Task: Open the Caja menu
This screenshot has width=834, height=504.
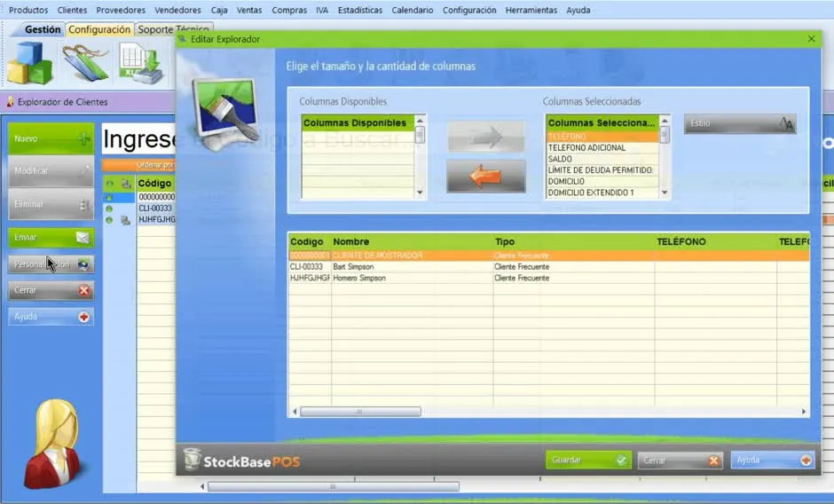Action: tap(218, 10)
